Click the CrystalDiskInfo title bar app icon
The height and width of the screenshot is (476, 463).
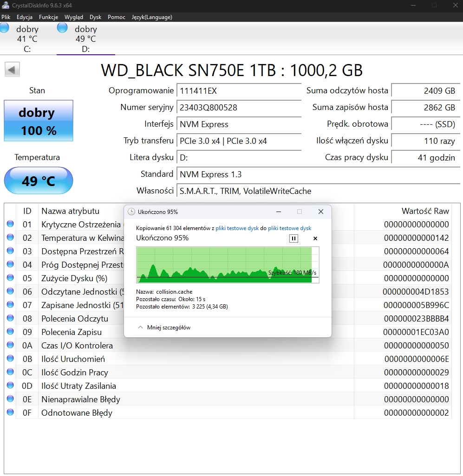(5, 5)
